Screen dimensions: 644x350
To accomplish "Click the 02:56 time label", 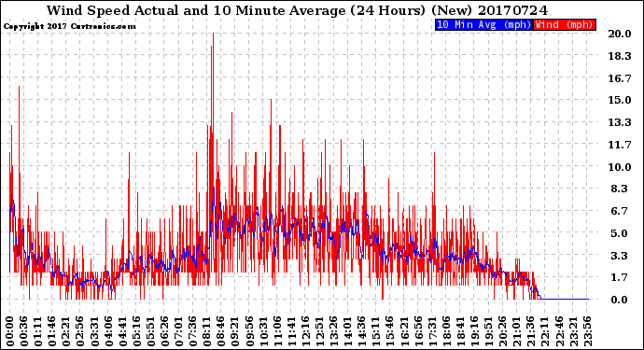I will [x=79, y=331].
